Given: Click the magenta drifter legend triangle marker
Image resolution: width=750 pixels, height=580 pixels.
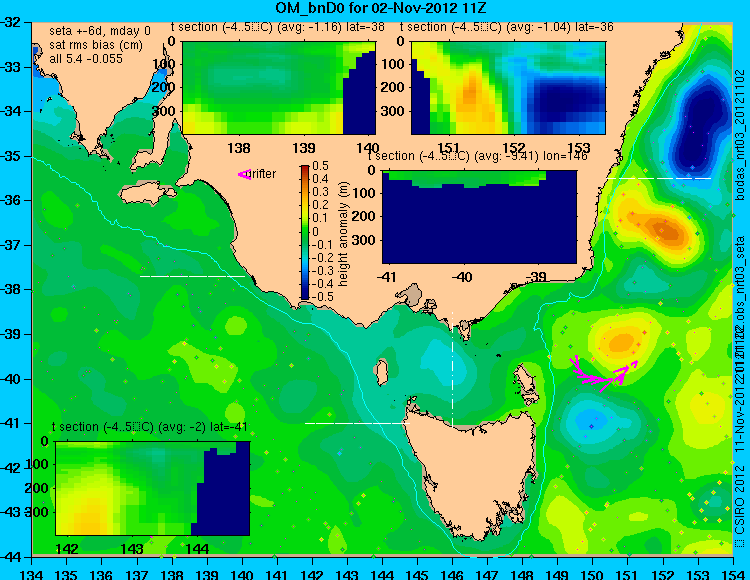Looking at the screenshot, I should point(244,175).
